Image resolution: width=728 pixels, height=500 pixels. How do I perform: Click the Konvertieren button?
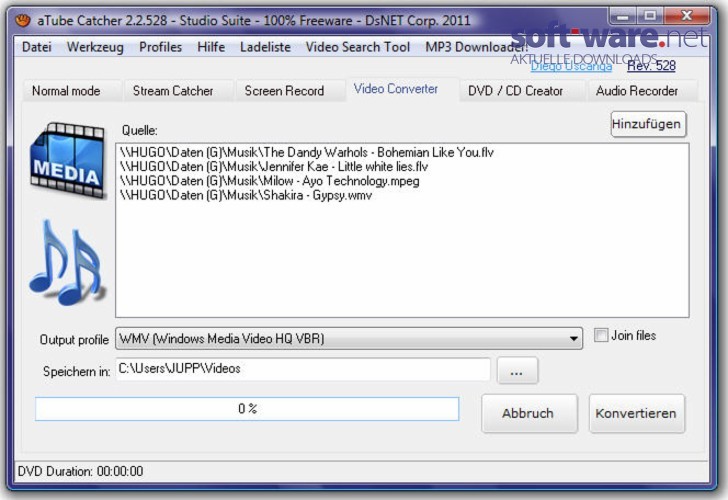637,413
